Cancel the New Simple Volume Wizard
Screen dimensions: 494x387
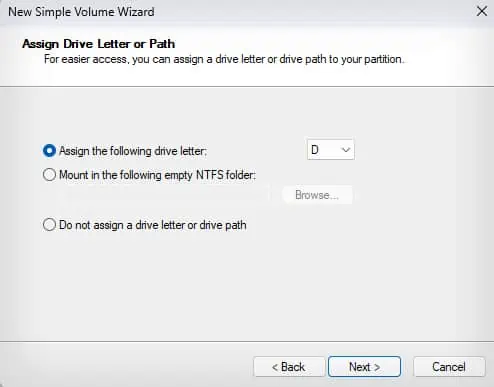449,367
